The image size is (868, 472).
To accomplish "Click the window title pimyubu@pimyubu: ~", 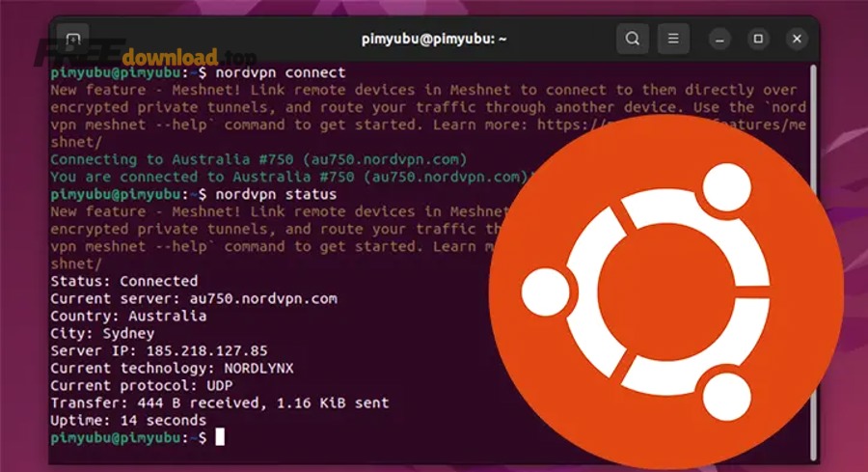I will coord(433,39).
